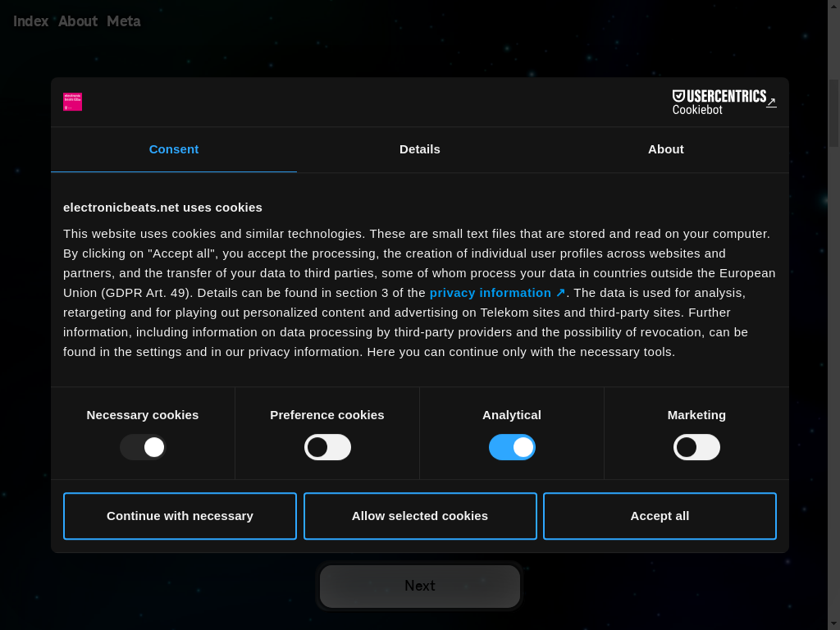This screenshot has width=840, height=630.
Task: Open the Index menu item
Action: tap(30, 21)
